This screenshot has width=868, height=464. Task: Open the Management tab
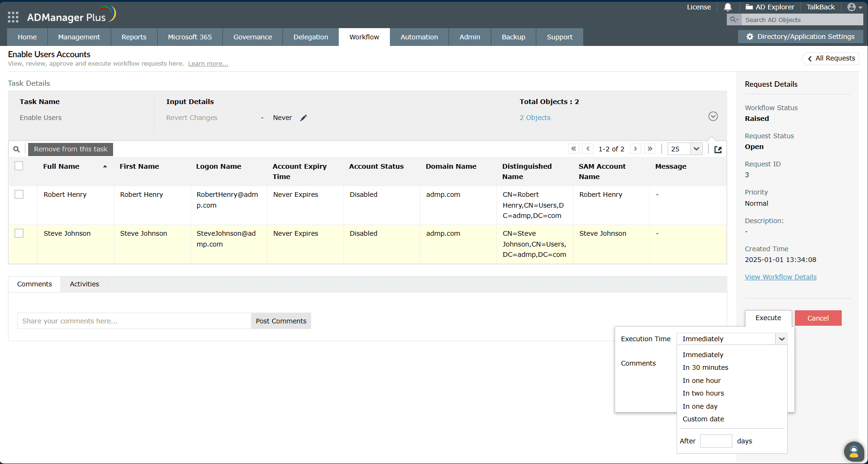[x=79, y=37]
